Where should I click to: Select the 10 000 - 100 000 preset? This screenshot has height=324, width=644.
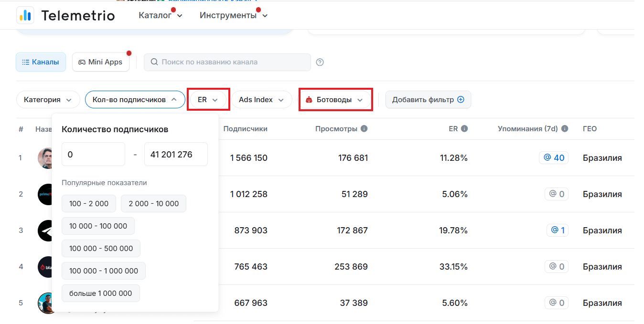click(98, 226)
